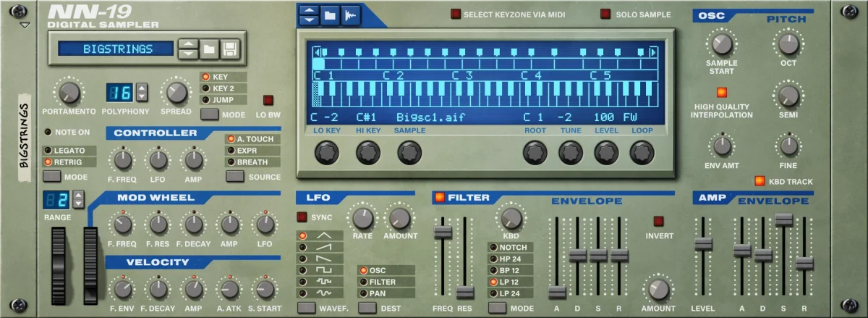Click the SAMPLE select knob
868x318 pixels.
[409, 151]
